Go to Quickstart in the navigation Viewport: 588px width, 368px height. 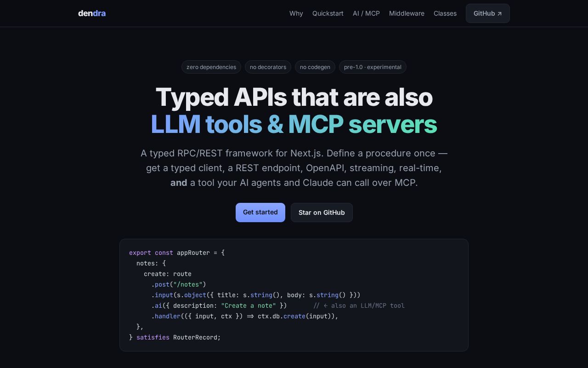(x=328, y=13)
